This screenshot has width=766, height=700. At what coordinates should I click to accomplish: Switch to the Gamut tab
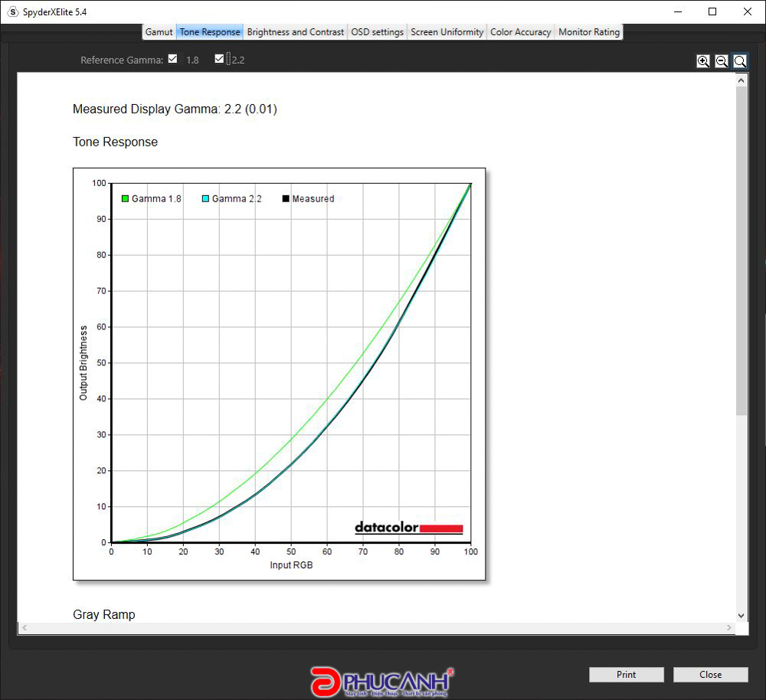tap(159, 32)
